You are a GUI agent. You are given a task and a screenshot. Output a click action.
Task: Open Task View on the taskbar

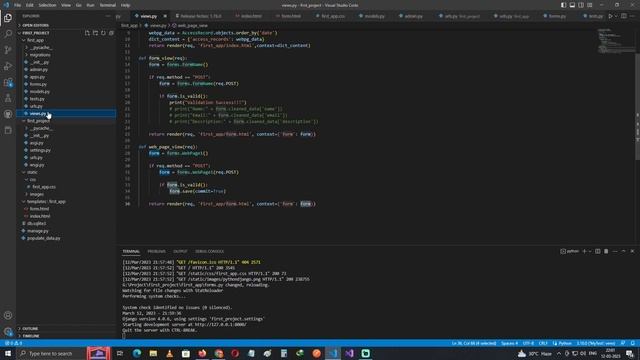point(120,353)
